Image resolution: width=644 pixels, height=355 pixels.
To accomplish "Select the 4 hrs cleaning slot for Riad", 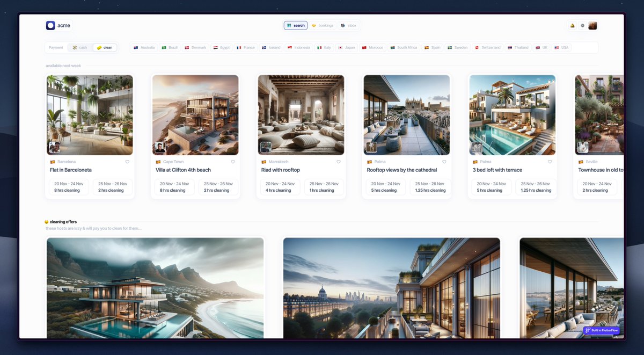I will pyautogui.click(x=281, y=187).
